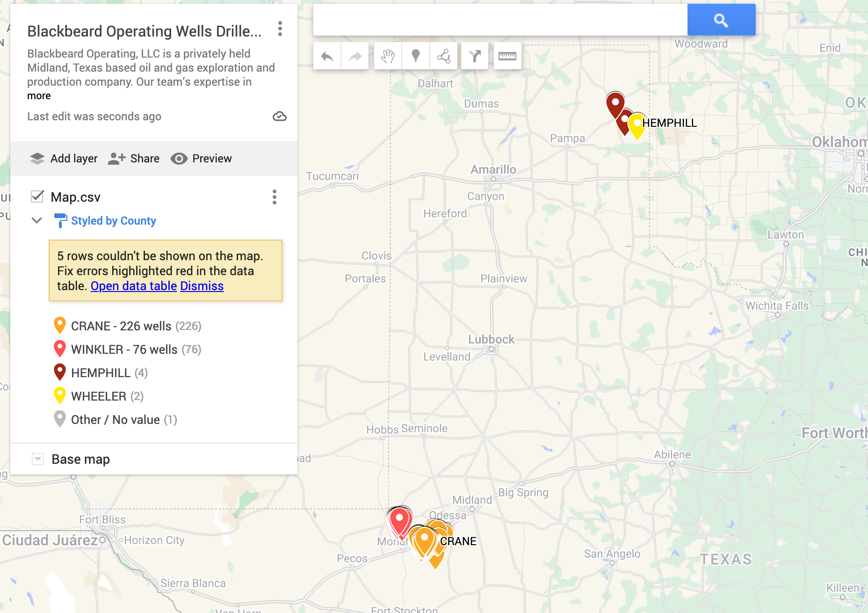
Task: Click Add layer in the panel
Action: coord(64,159)
